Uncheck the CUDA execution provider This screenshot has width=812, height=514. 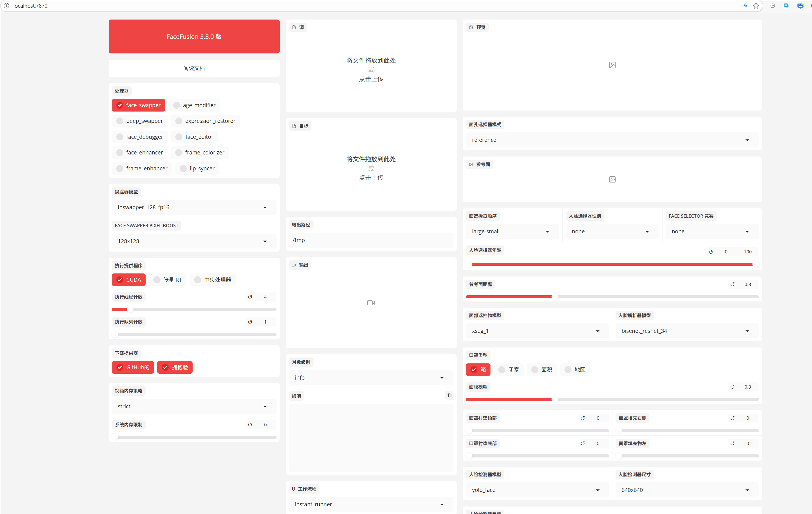pos(128,280)
